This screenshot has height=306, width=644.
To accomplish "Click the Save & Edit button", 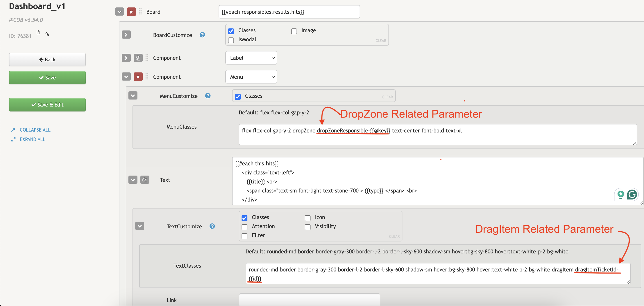I will pos(47,105).
